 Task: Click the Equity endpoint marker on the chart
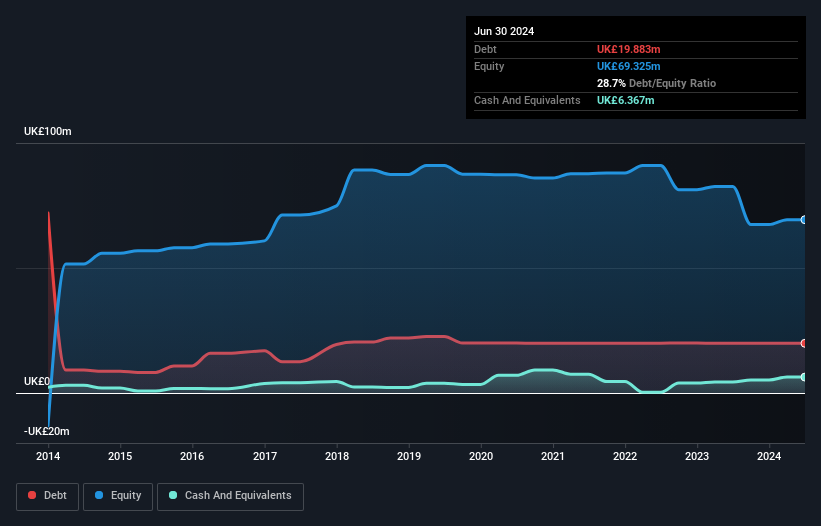click(804, 220)
